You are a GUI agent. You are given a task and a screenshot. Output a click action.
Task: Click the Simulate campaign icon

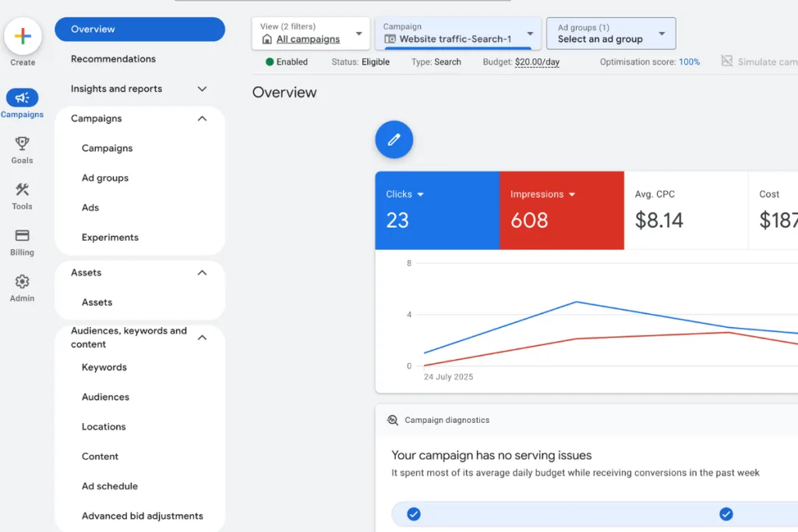(727, 61)
